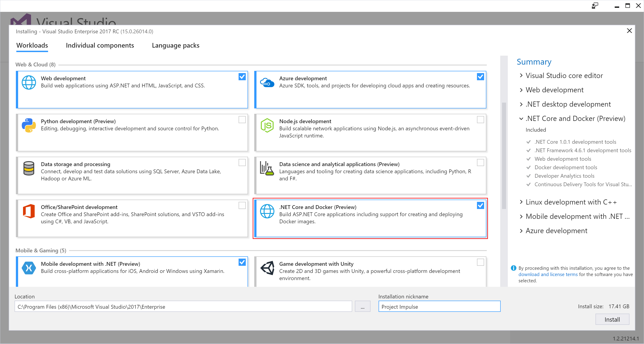Click the Install button
Screen dimensions: 644x344
612,319
